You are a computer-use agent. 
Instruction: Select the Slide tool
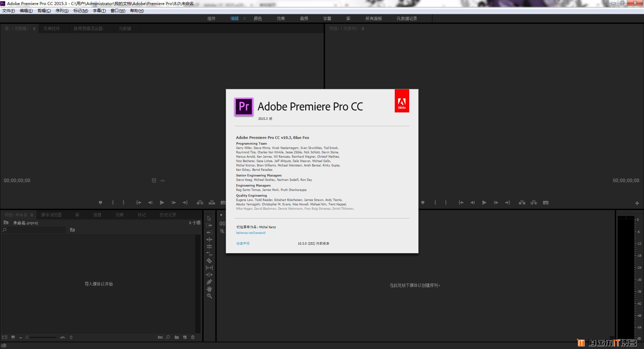pos(209,275)
